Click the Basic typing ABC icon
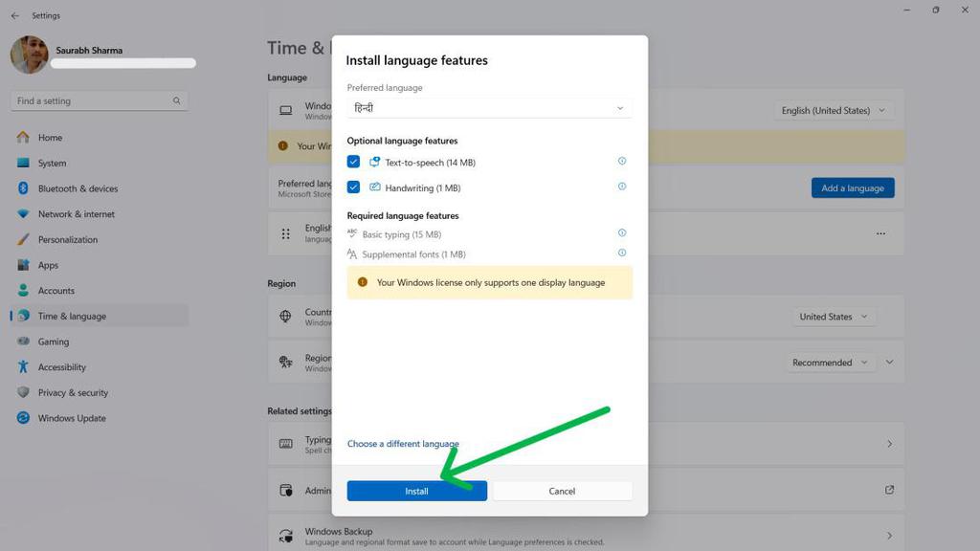The height and width of the screenshot is (551, 980). coord(352,233)
